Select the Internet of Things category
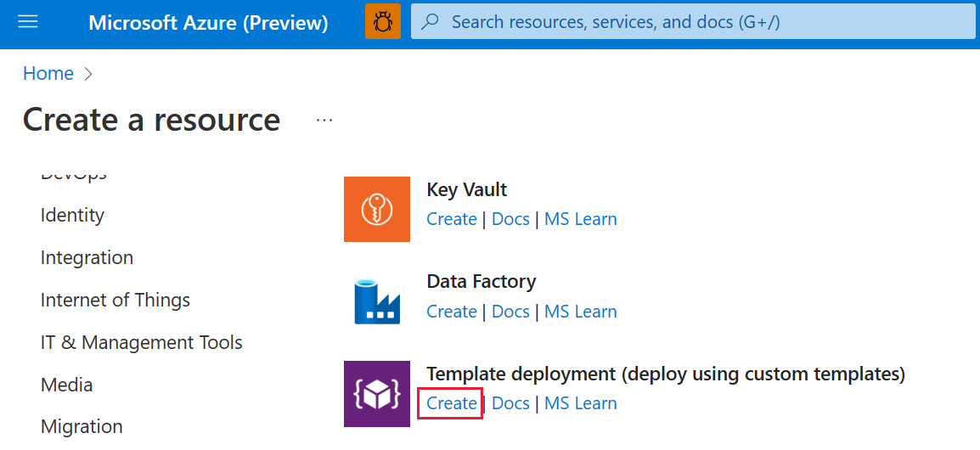The image size is (980, 450). click(x=115, y=300)
